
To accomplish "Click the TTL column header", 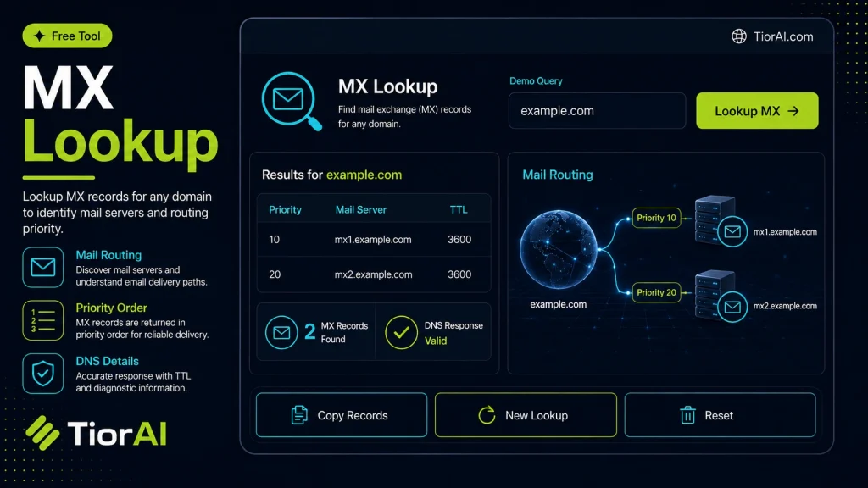I will coord(459,210).
